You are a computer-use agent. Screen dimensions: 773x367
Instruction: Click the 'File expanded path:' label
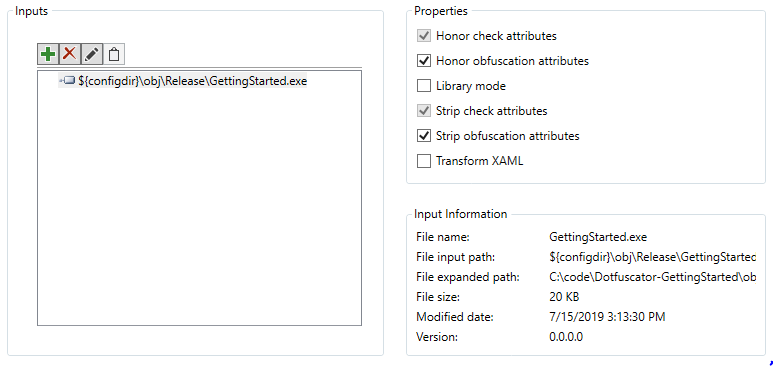467,277
